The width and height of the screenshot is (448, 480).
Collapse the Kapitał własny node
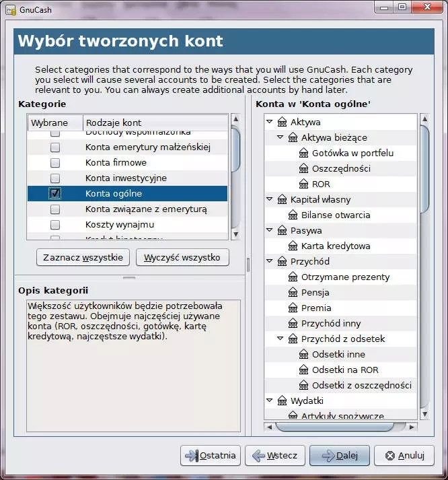point(270,199)
